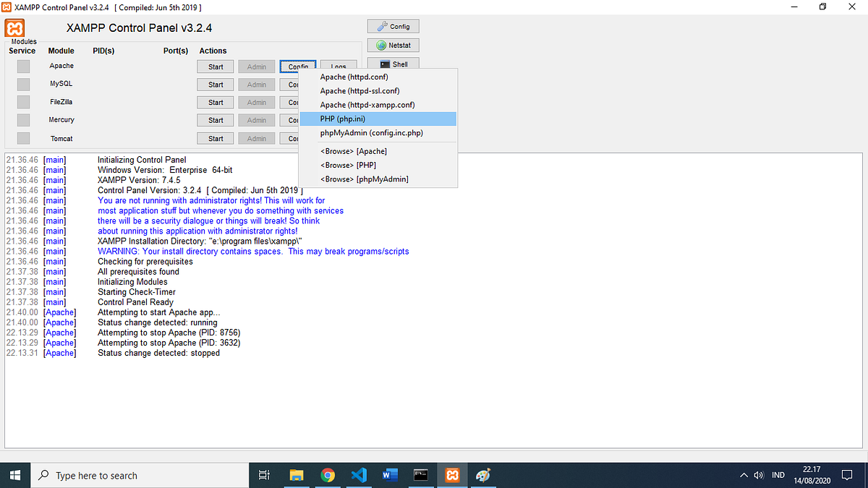
Task: Choose PHP (php.ini) from menu
Action: click(378, 119)
